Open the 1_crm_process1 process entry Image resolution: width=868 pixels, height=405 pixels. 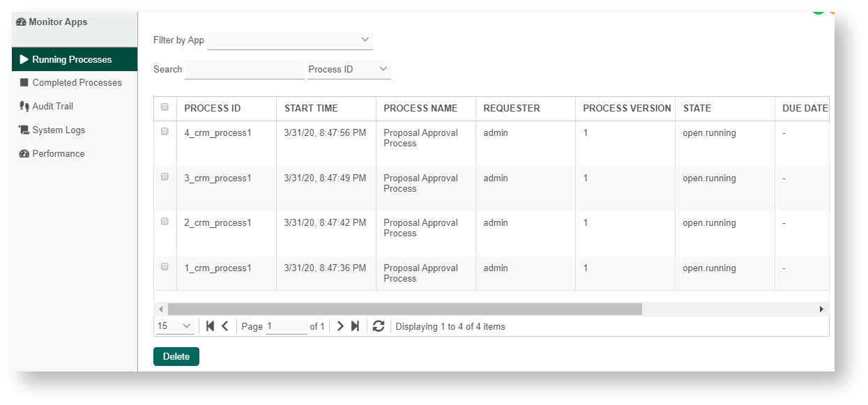[x=218, y=268]
